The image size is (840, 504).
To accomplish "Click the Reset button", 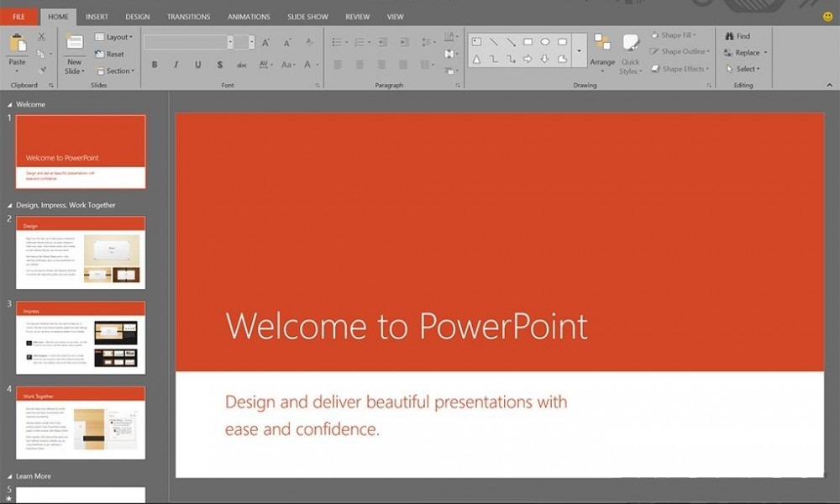I will tap(110, 54).
